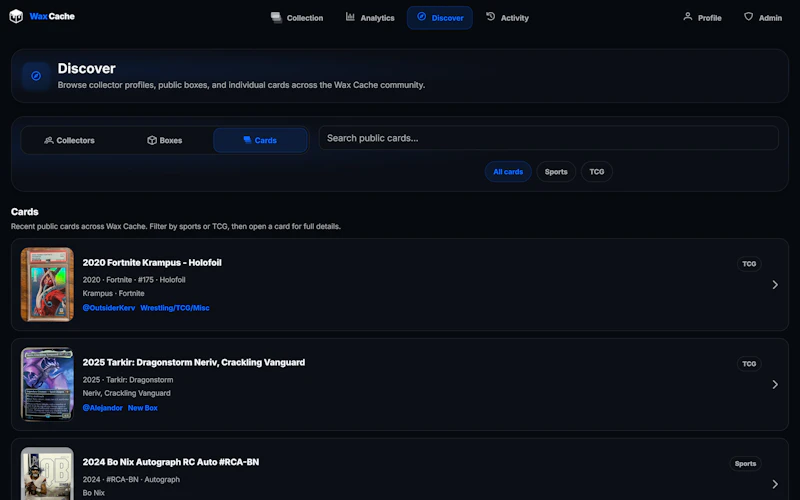Go to the Profile page
This screenshot has width=800, height=500.
click(702, 18)
